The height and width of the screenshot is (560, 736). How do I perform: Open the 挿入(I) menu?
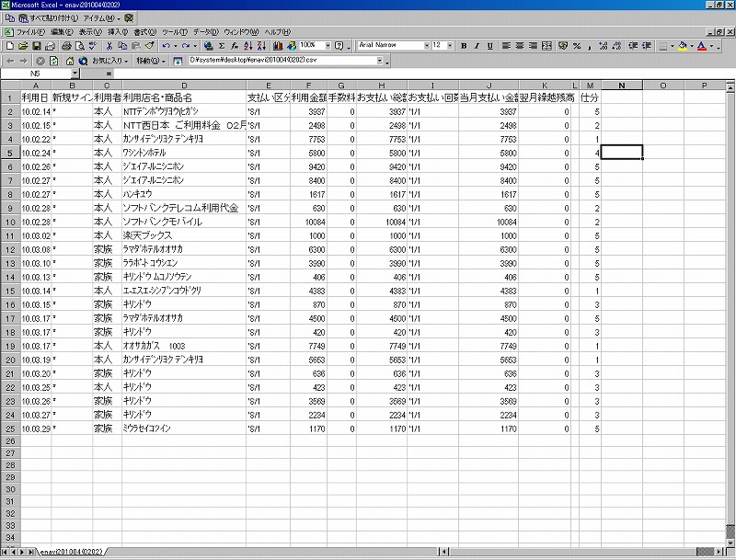tap(118, 32)
